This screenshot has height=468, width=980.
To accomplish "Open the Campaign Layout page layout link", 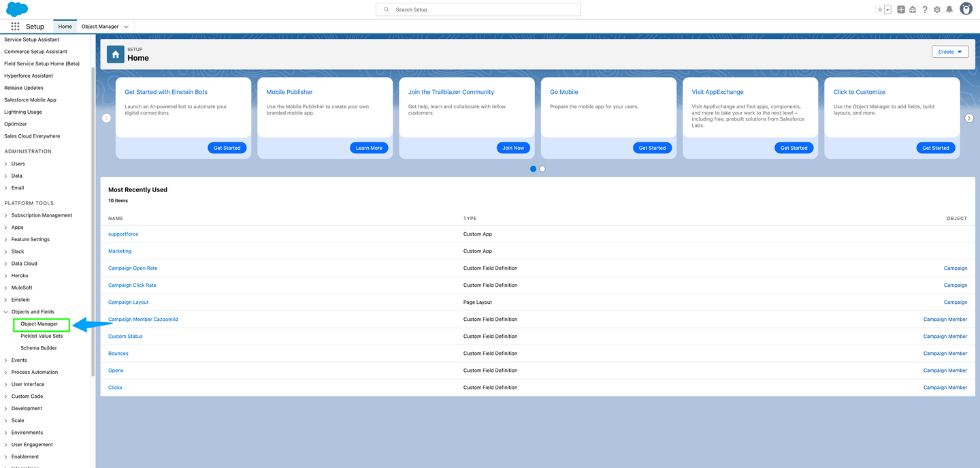I will (x=128, y=302).
